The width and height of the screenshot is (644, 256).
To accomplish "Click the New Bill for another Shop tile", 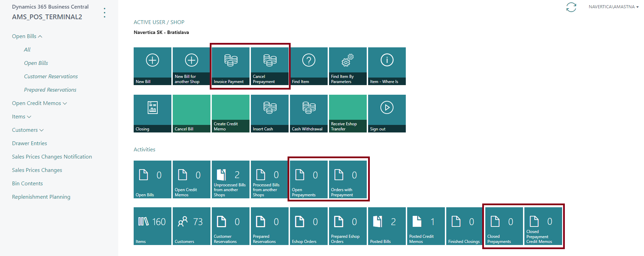I will pos(192,66).
